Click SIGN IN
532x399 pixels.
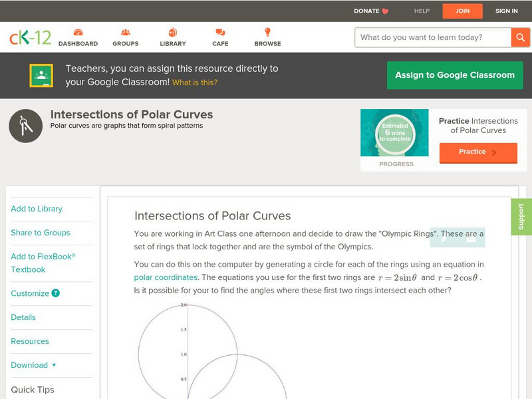(507, 11)
